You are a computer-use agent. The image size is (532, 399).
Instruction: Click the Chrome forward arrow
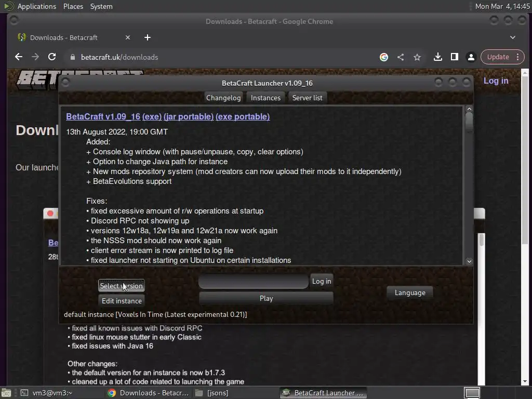click(35, 57)
